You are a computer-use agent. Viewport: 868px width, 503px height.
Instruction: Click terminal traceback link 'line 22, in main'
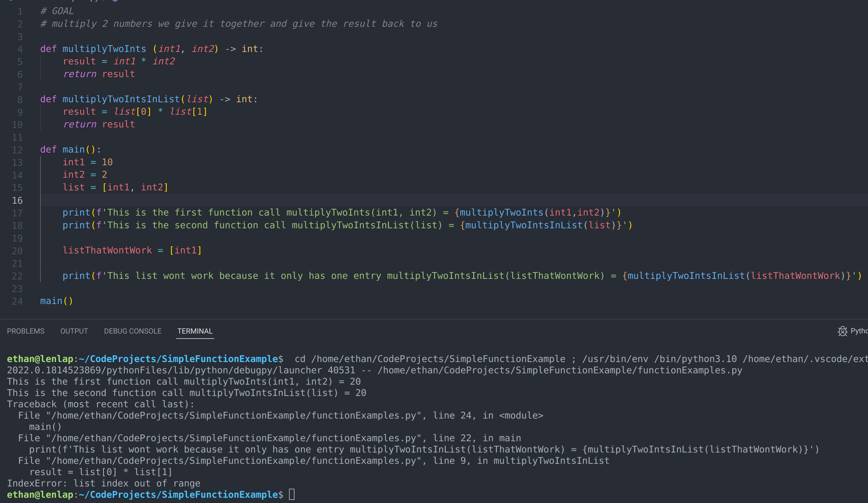click(477, 438)
